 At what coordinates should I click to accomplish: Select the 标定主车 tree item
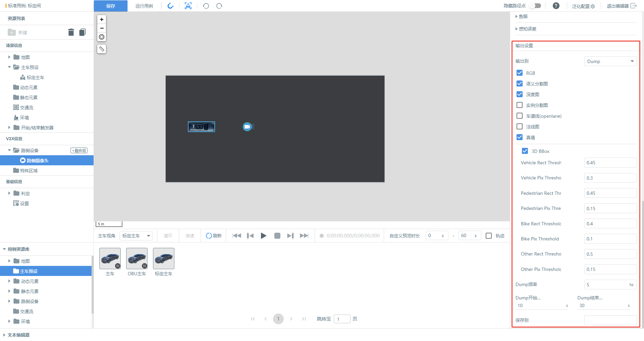[32, 77]
